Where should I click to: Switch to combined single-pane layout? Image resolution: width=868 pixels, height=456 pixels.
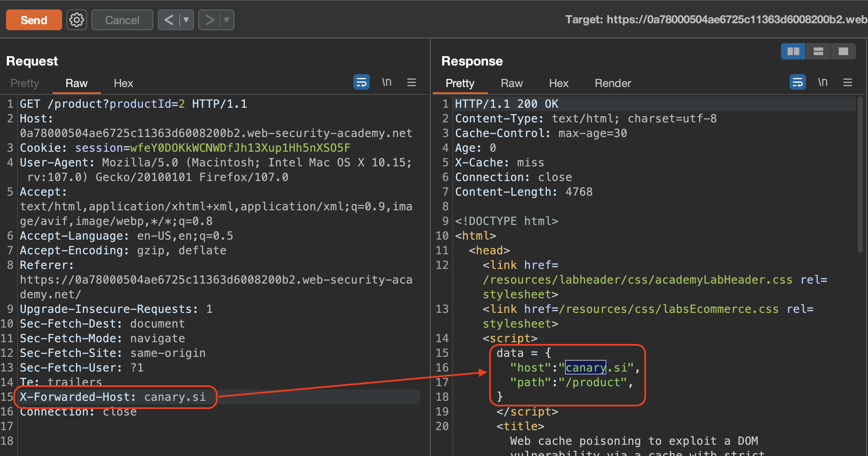pos(843,52)
